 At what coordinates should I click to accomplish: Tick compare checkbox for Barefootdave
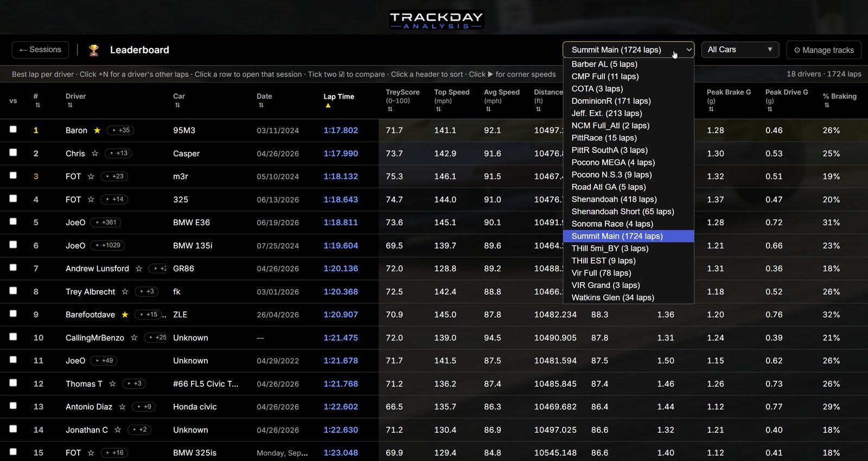(13, 313)
